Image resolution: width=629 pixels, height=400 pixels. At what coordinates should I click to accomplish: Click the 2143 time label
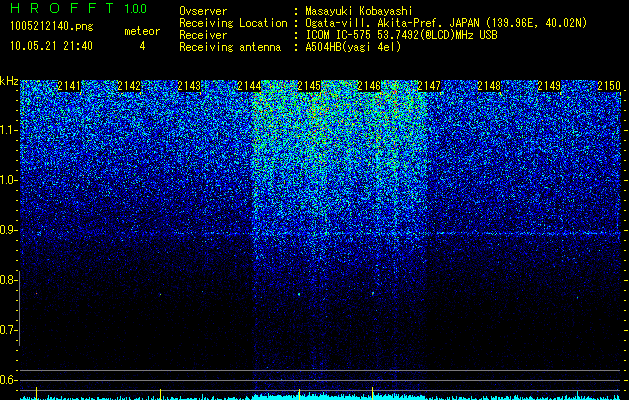pos(189,86)
